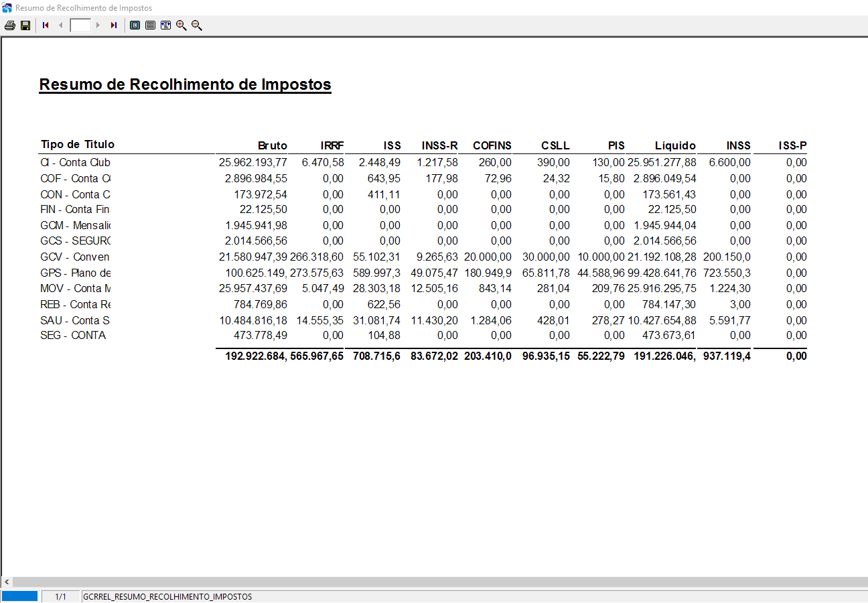Image resolution: width=868 pixels, height=603 pixels.
Task: Click COFINS value 20.000,00 in GCV row
Action: (x=488, y=257)
